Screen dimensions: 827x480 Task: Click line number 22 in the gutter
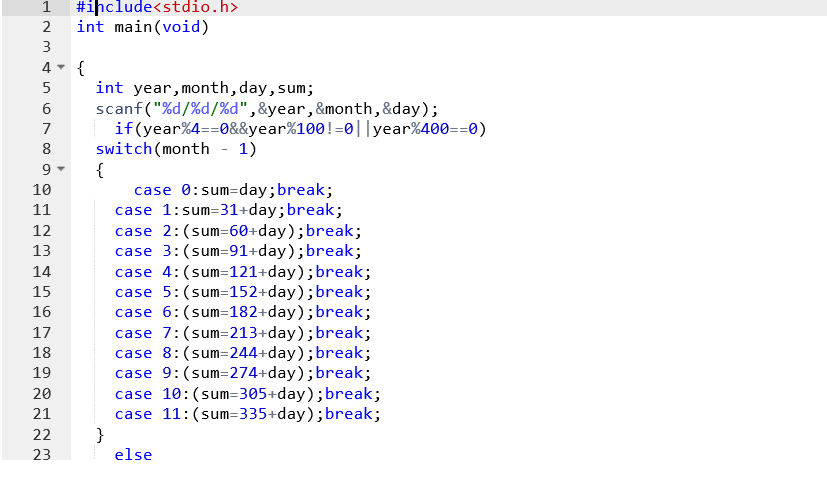click(x=42, y=435)
